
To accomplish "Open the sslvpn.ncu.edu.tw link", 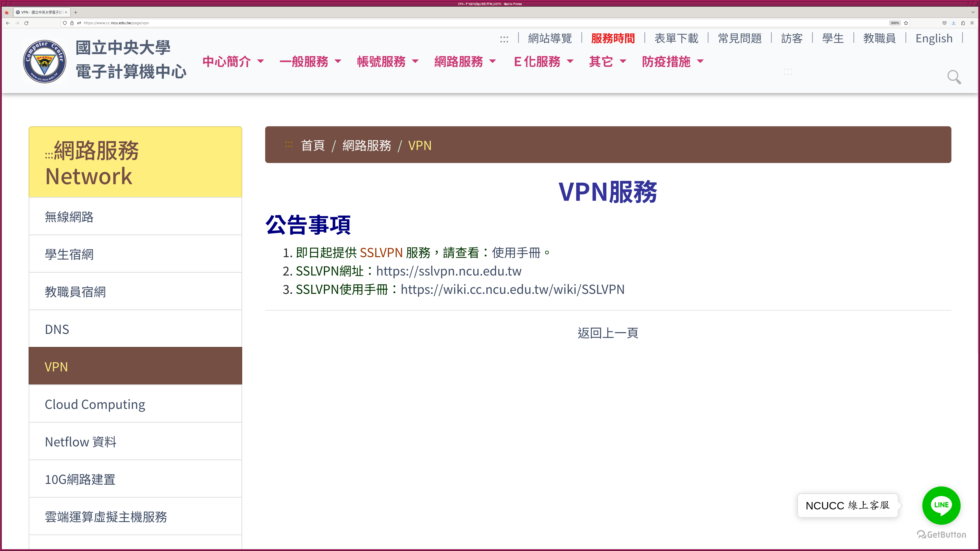I will coord(449,271).
